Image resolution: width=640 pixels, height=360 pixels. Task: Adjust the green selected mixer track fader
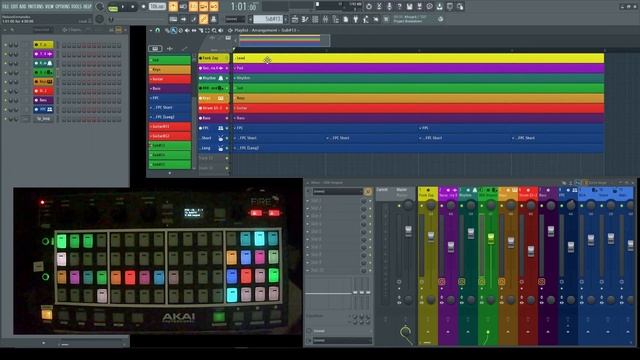click(491, 238)
